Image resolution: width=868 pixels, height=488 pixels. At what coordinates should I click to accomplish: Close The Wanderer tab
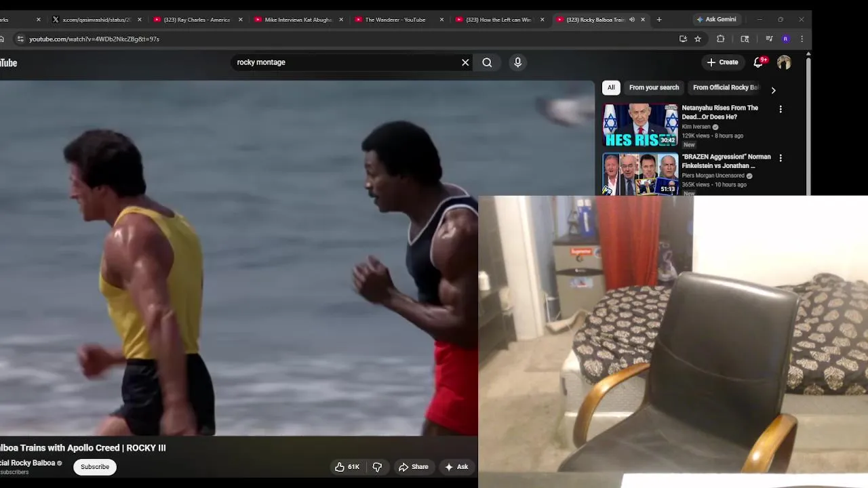click(441, 20)
